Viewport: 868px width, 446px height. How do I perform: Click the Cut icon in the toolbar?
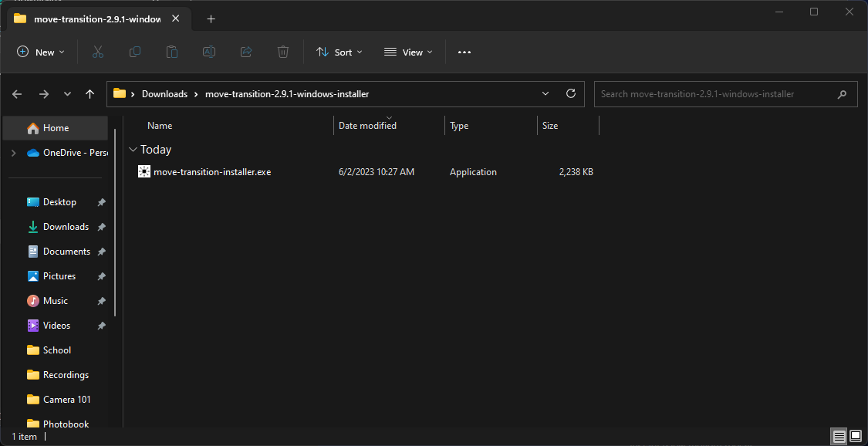pos(97,52)
